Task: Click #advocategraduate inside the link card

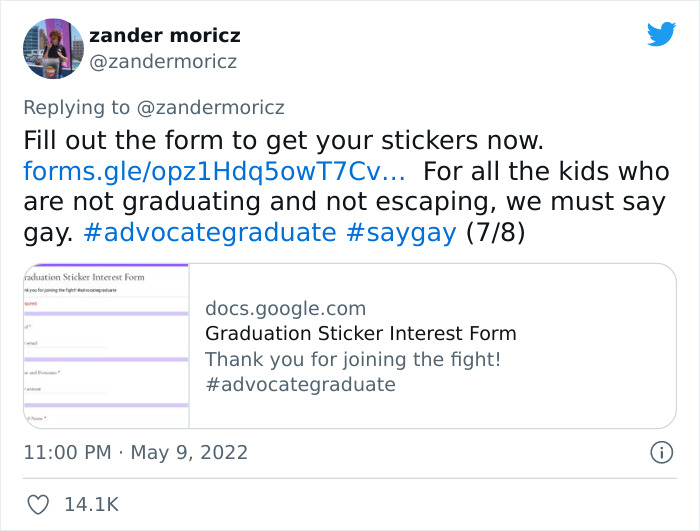Action: point(300,385)
